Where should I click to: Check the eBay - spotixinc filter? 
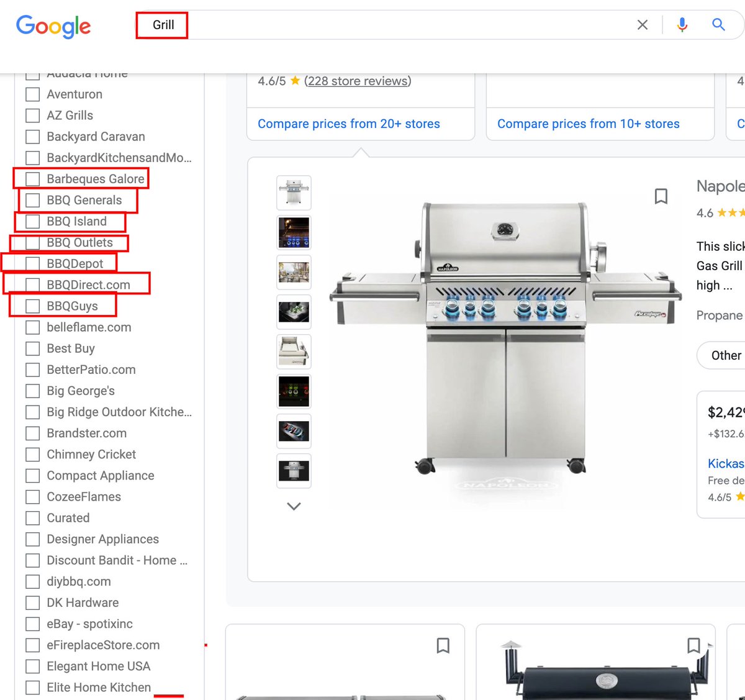pos(33,624)
